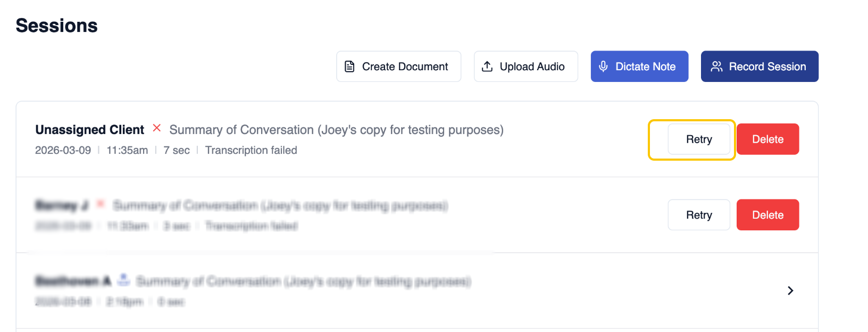
Task: Click the people icon in Record Session
Action: click(716, 67)
